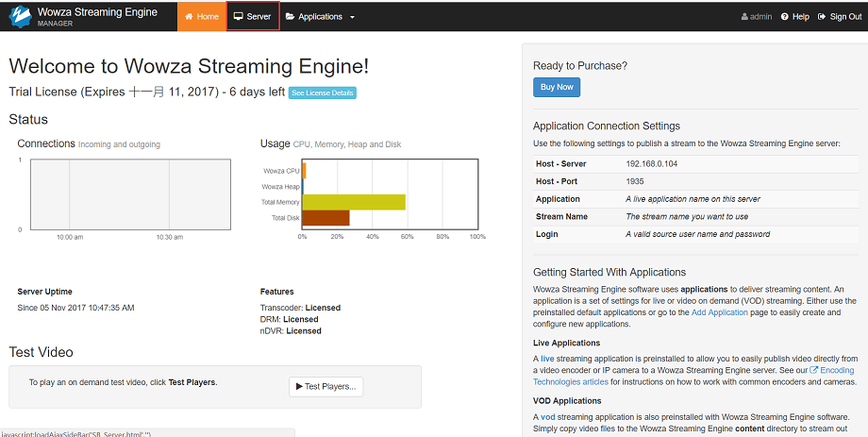Click the Ready to Purchase? heading
This screenshot has width=868, height=437.
pos(580,66)
